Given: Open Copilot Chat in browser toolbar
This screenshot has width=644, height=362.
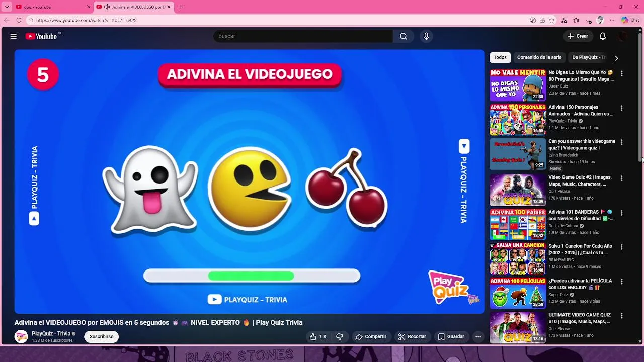Looking at the screenshot, I should coord(630,20).
